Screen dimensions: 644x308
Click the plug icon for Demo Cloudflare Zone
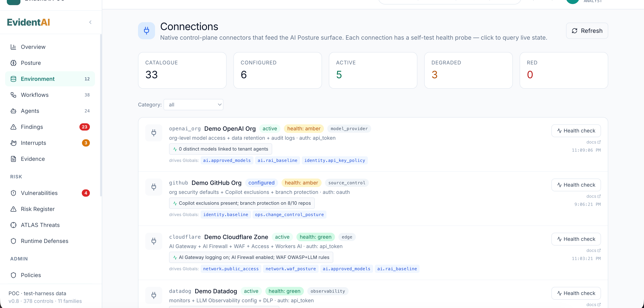coord(154,241)
